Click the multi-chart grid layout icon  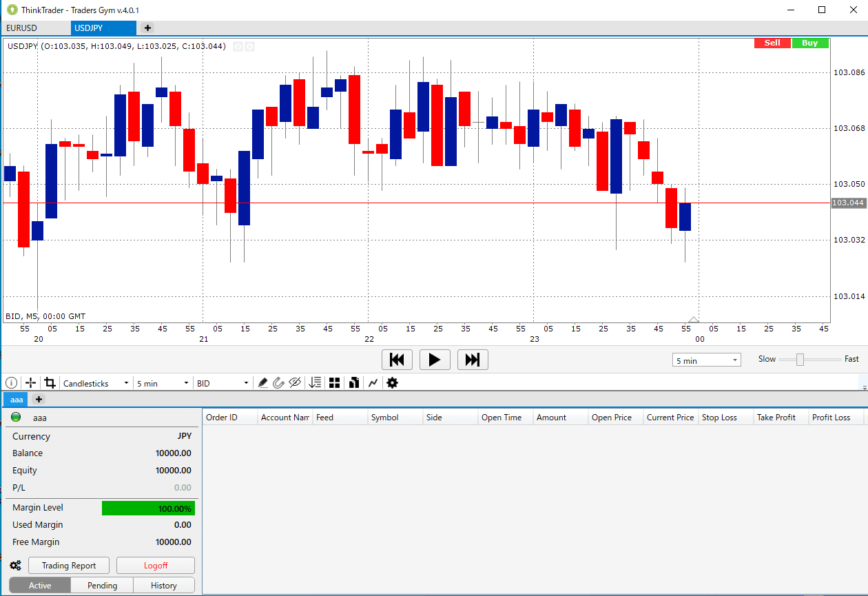point(334,382)
